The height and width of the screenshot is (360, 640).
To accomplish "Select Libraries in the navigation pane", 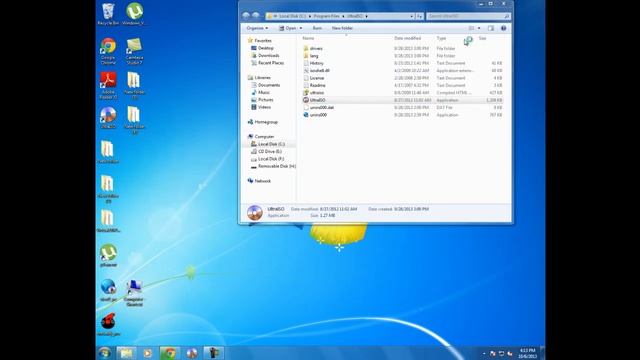I will click(262, 78).
